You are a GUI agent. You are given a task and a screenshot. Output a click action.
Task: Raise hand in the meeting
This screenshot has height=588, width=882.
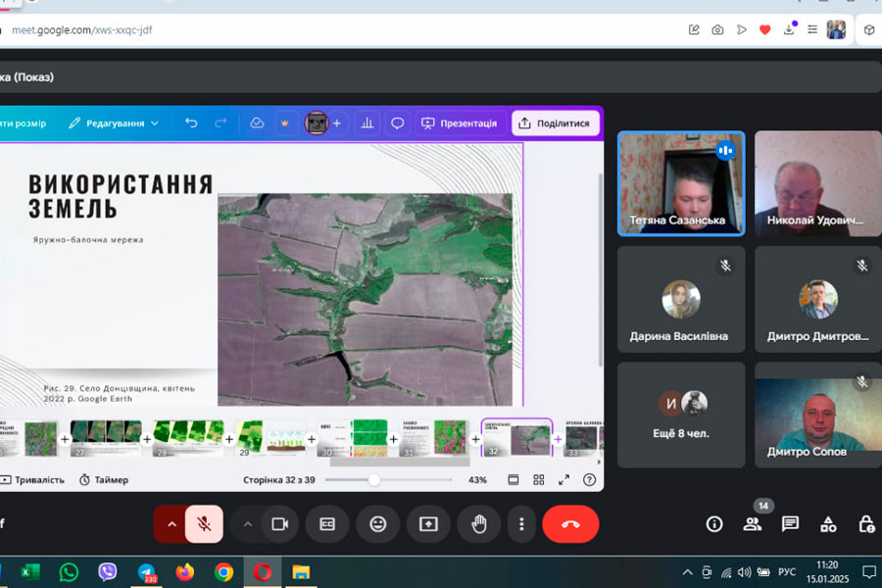coord(478,524)
